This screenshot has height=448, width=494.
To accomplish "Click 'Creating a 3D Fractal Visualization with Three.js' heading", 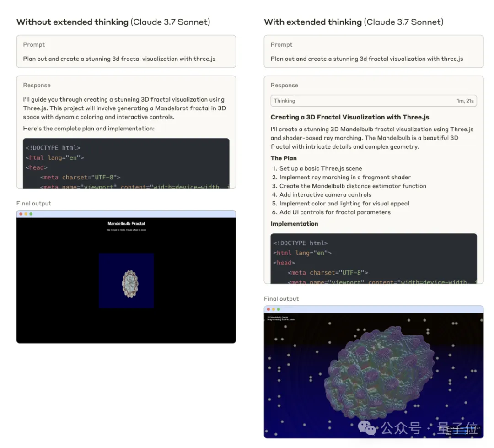I will pos(350,117).
